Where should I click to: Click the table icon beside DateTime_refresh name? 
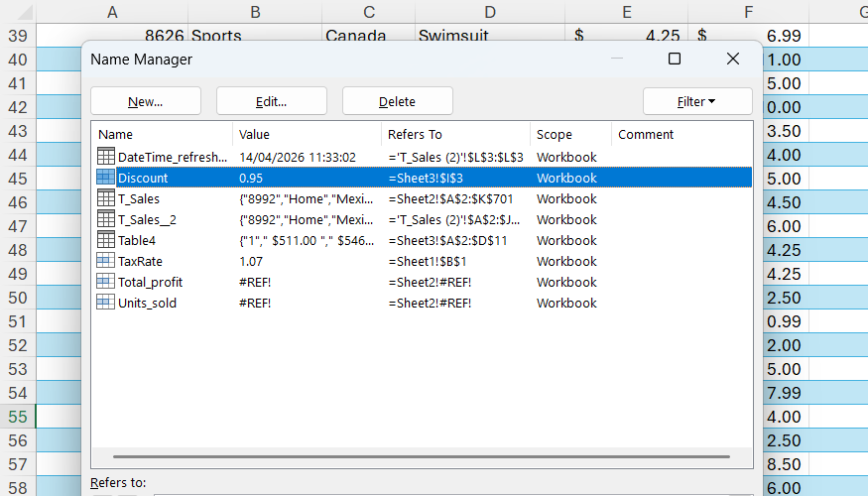(x=105, y=157)
